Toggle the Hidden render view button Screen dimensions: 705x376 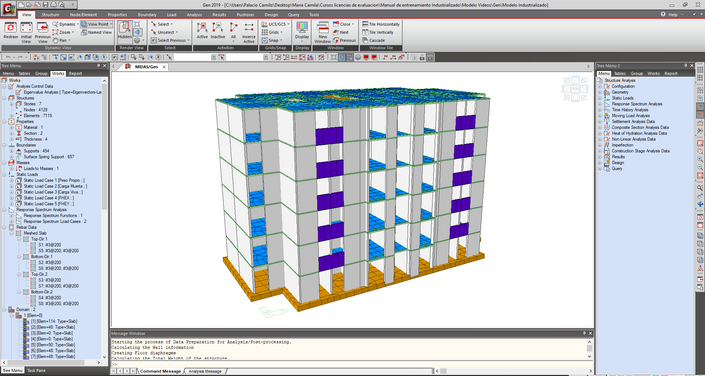point(125,31)
